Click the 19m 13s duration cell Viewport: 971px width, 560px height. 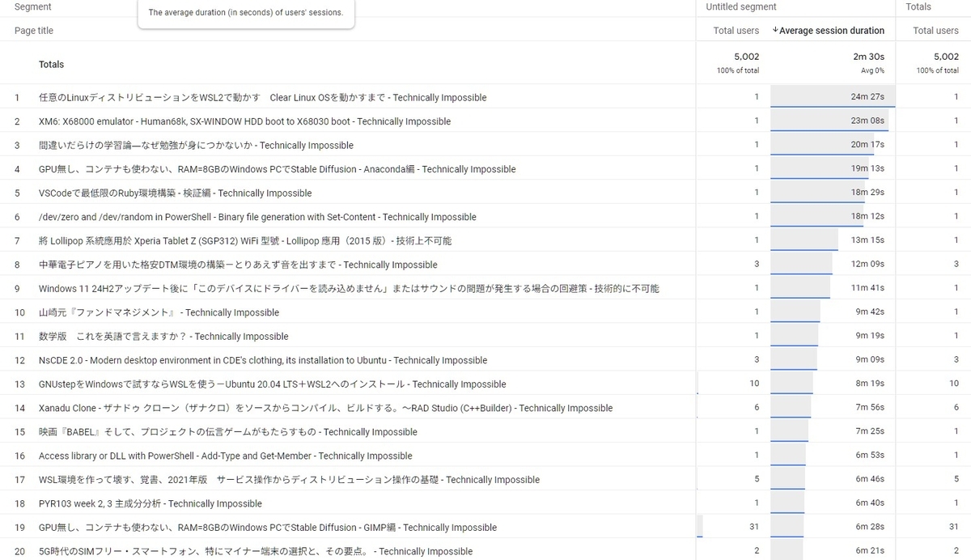(867, 169)
